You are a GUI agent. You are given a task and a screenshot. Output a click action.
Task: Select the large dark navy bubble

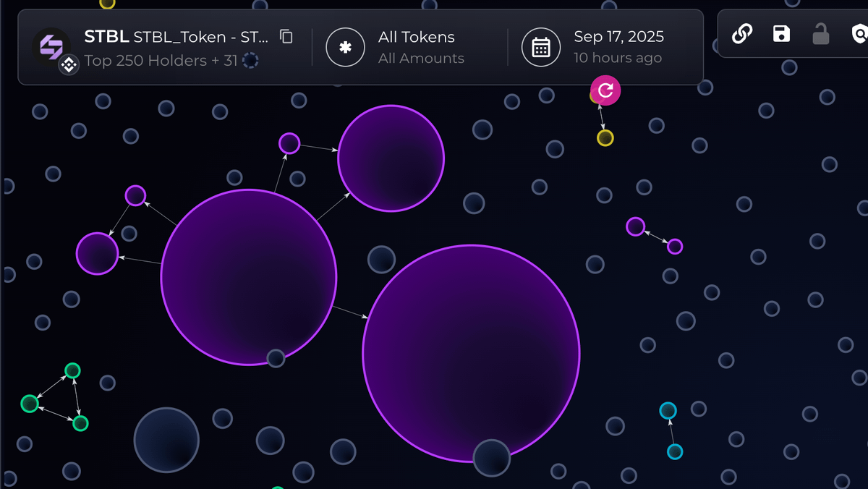click(166, 440)
